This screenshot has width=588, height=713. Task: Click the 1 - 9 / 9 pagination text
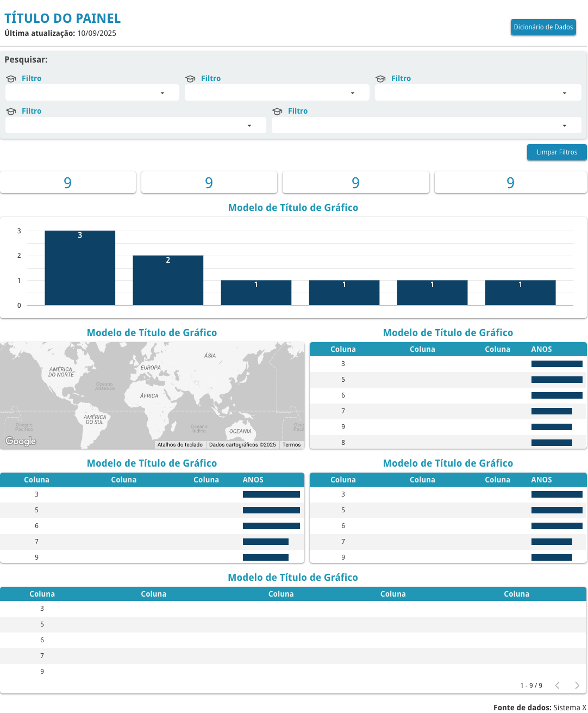[x=531, y=686]
